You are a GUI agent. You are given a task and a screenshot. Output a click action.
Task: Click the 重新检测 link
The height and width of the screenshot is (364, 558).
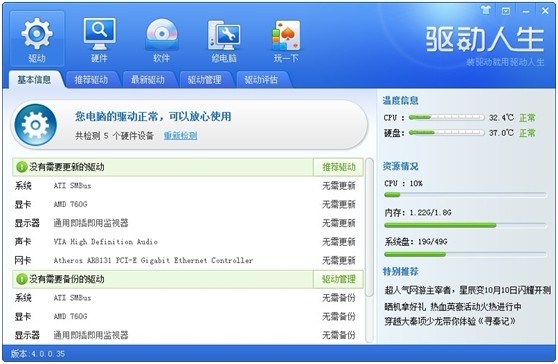pos(180,135)
